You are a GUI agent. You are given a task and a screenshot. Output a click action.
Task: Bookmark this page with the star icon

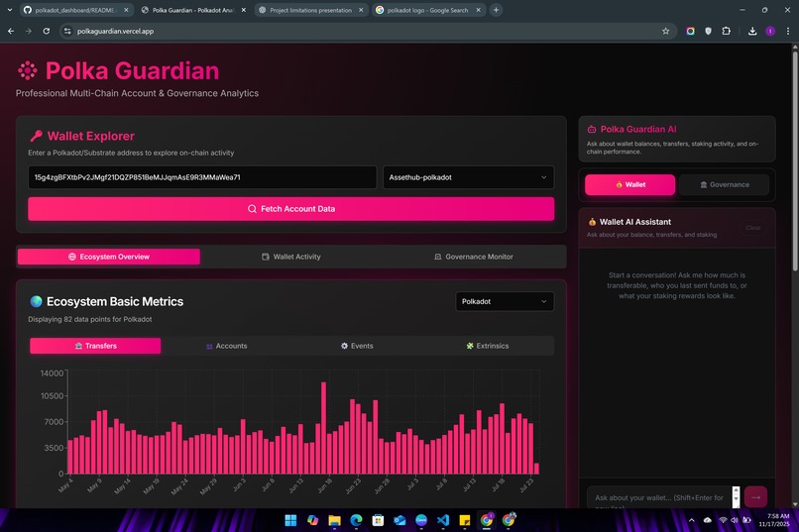(x=665, y=31)
